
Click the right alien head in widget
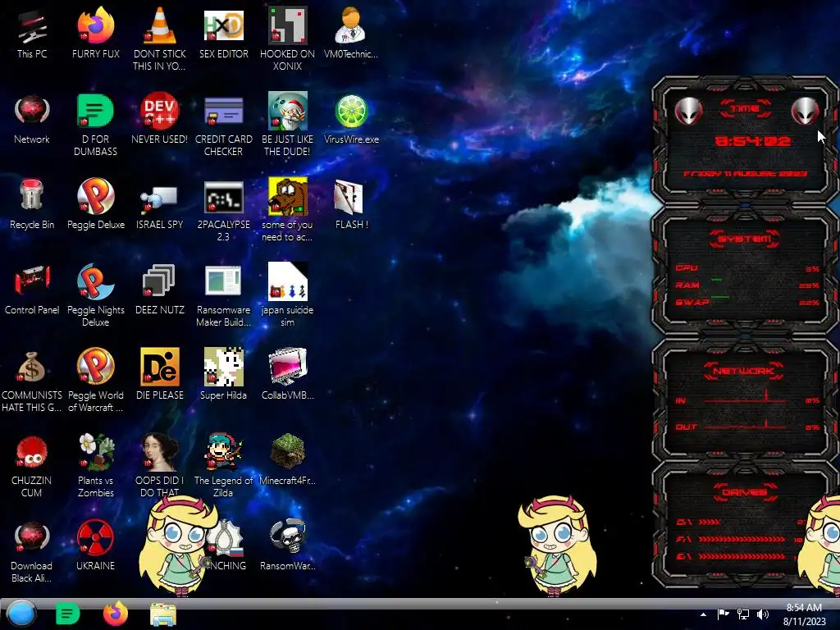point(806,112)
